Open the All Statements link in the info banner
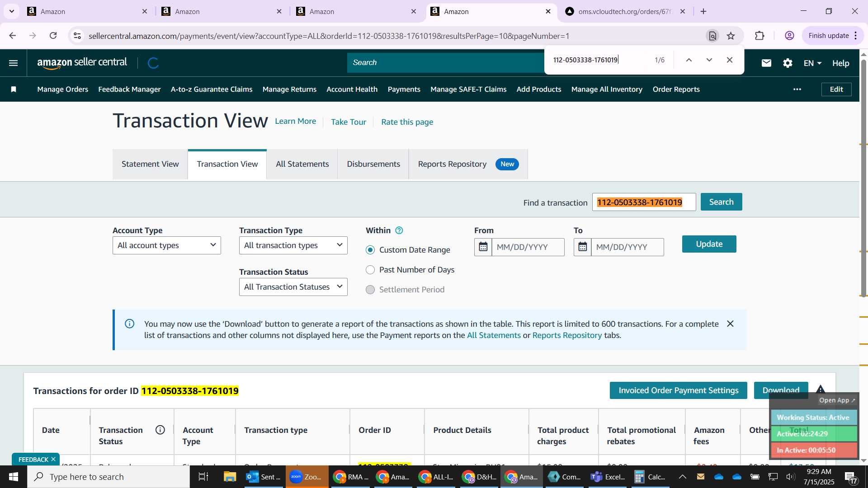Viewport: 868px width, 488px height. coord(494,335)
